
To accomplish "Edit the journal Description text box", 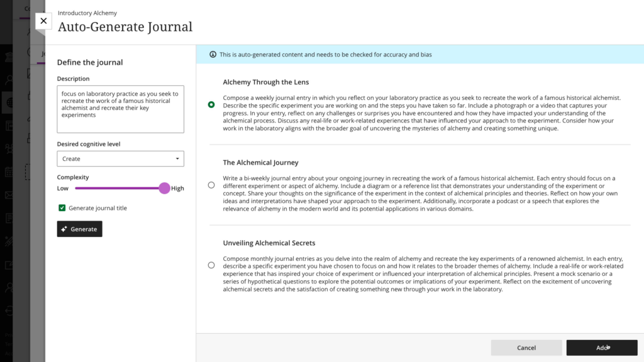I will pyautogui.click(x=120, y=109).
